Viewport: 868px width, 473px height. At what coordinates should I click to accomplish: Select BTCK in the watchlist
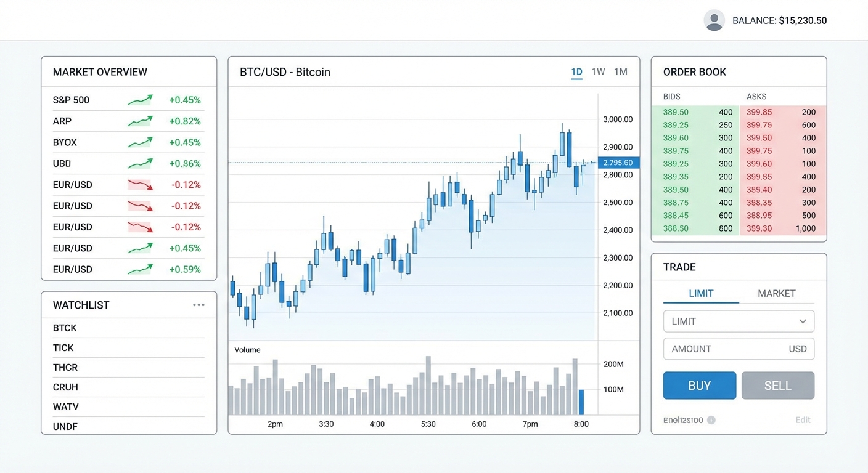point(65,328)
